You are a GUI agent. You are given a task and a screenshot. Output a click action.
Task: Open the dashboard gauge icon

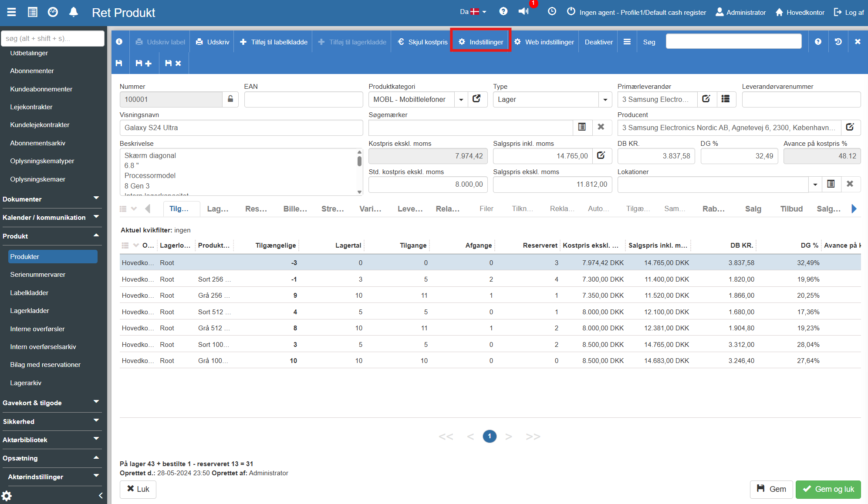coord(53,12)
